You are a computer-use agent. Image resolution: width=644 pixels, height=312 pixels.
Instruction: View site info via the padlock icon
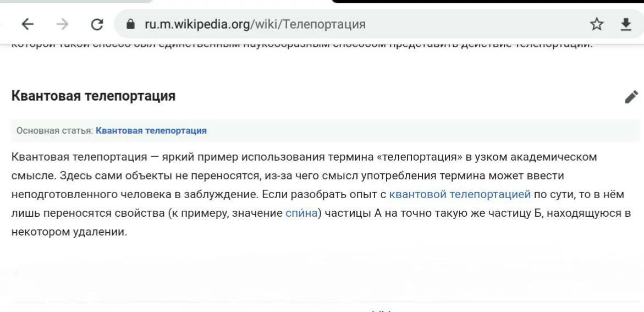coord(130,24)
